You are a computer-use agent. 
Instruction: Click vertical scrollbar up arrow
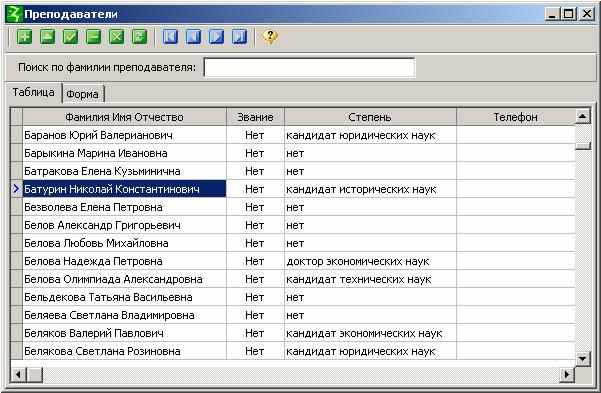pos(583,116)
